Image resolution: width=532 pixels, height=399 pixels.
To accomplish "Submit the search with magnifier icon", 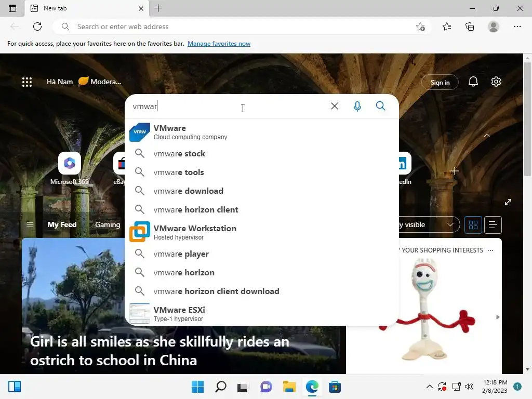I will pos(380,106).
